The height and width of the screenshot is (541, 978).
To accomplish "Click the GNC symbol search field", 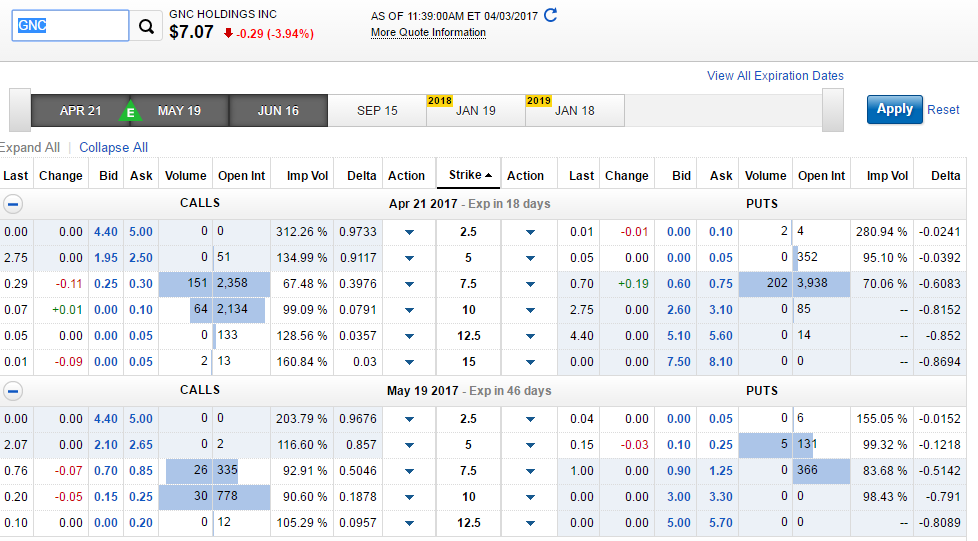I will (70, 26).
